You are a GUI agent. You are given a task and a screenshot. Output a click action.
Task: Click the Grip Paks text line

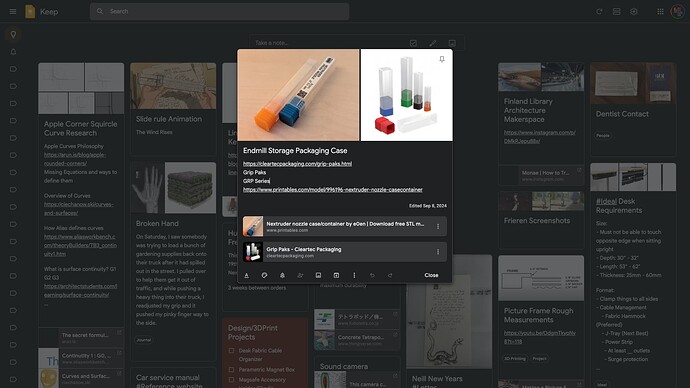[x=254, y=172]
